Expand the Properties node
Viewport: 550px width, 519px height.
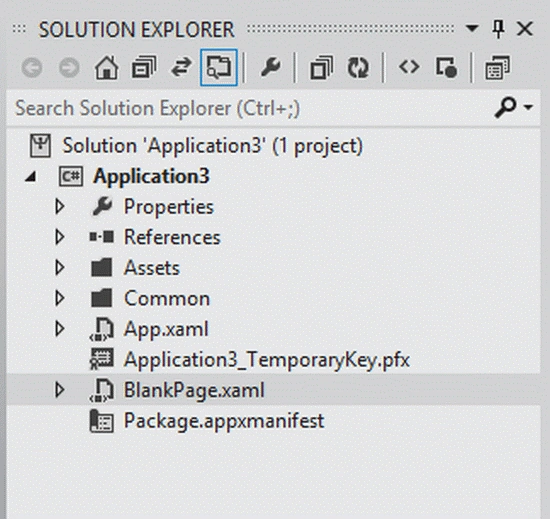[60, 207]
